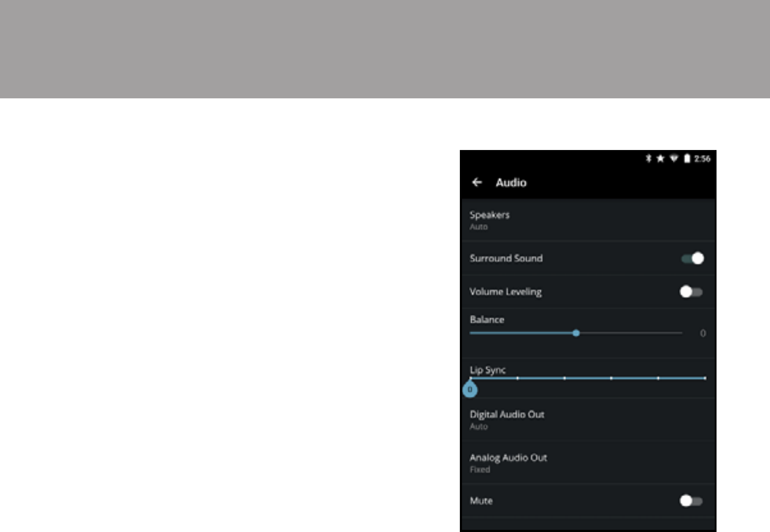The height and width of the screenshot is (532, 770).
Task: Tap the Wi-Fi signal status icon
Action: (x=673, y=159)
